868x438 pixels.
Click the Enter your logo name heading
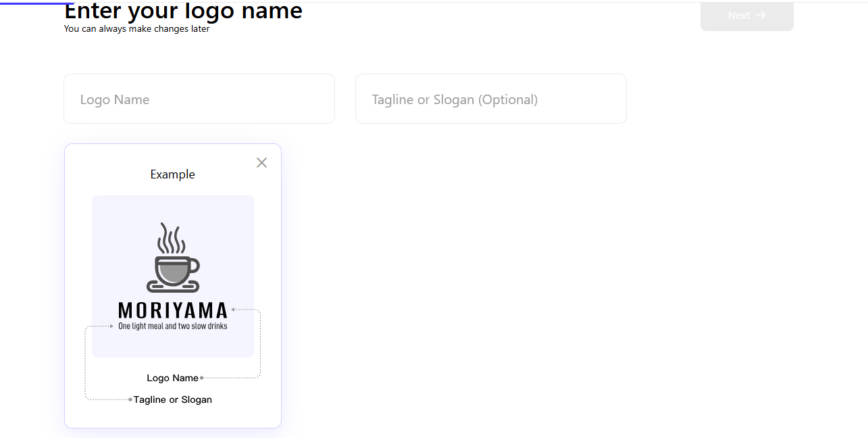point(183,11)
